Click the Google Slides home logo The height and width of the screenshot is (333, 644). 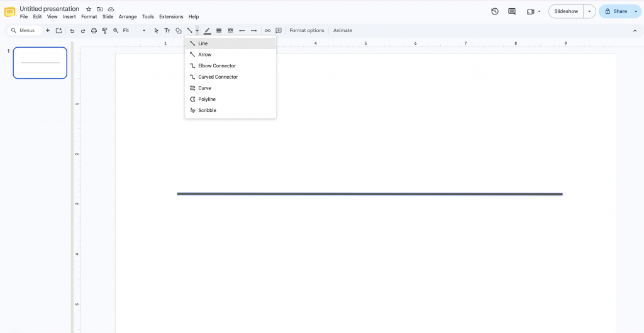9,13
